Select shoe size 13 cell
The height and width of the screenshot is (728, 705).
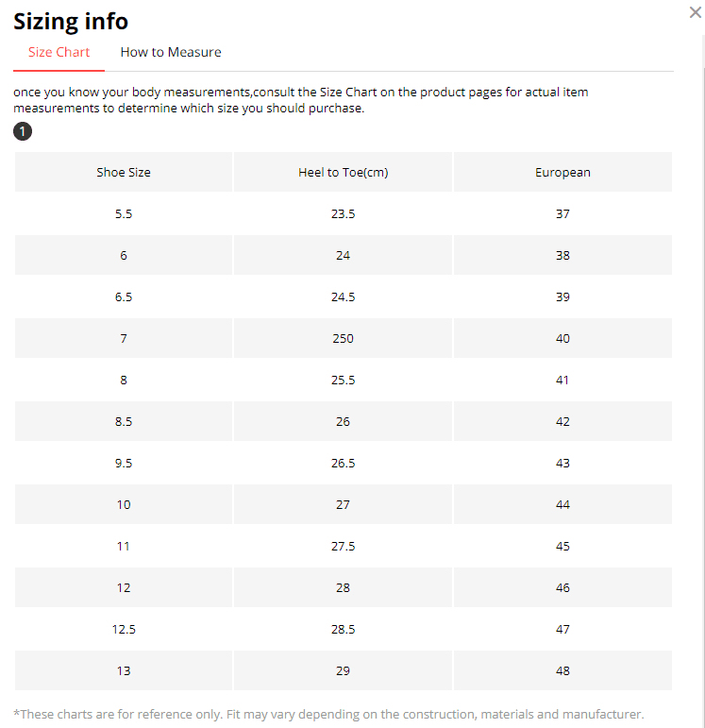(124, 671)
